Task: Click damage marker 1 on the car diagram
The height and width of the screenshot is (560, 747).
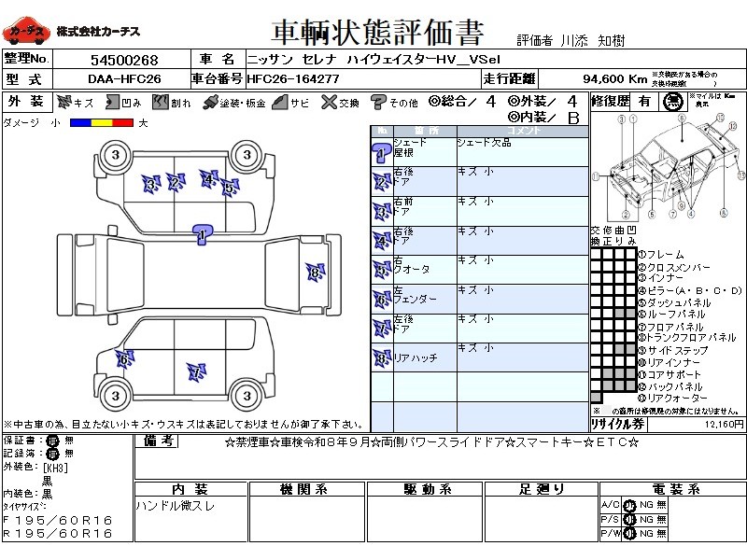Action: [203, 235]
